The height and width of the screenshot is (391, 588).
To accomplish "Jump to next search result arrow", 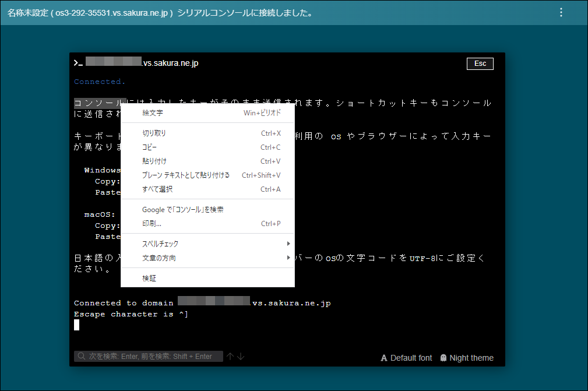I will pos(241,357).
